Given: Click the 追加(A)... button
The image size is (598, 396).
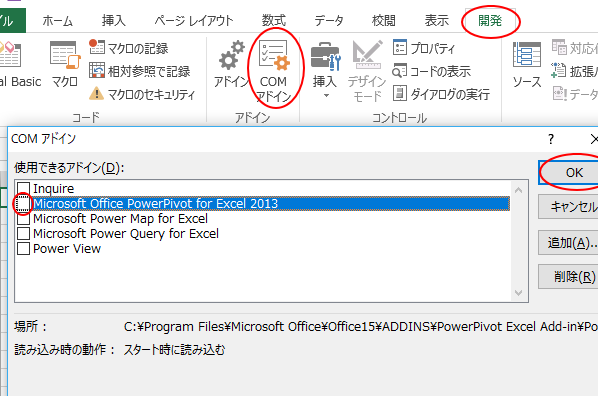Looking at the screenshot, I should click(569, 243).
